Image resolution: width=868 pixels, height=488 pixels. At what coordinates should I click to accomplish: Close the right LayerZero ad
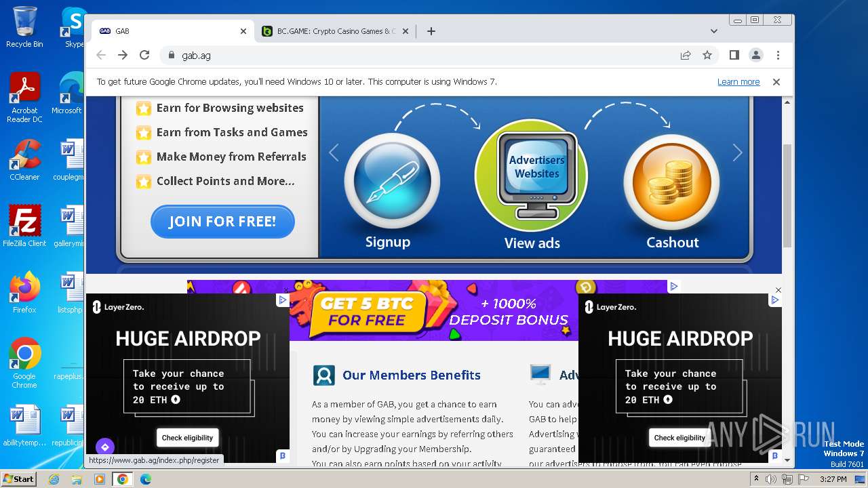778,289
